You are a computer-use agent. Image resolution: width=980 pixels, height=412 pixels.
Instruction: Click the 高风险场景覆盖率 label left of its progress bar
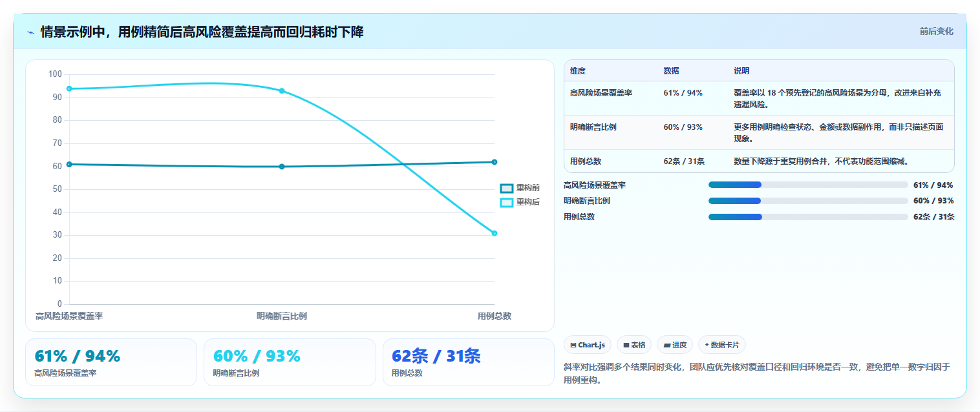(x=595, y=185)
